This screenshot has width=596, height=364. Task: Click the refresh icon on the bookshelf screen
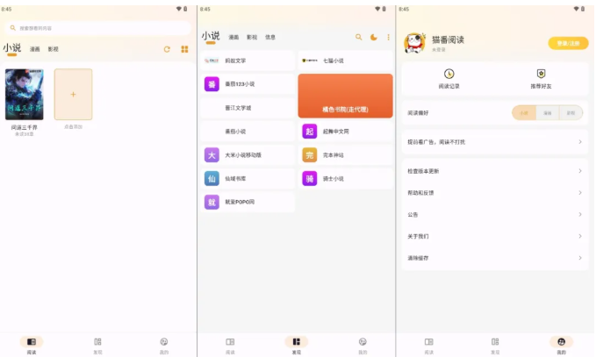pyautogui.click(x=167, y=49)
